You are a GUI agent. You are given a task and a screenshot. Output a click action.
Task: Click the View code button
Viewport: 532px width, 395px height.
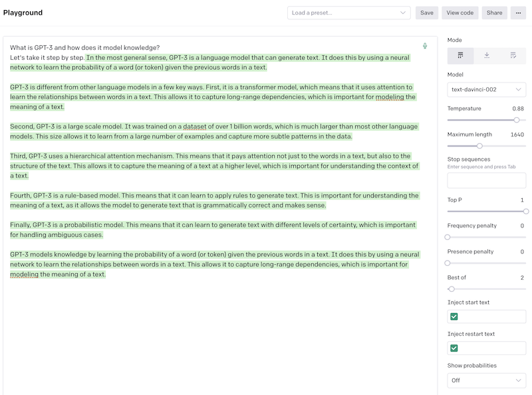coord(460,13)
